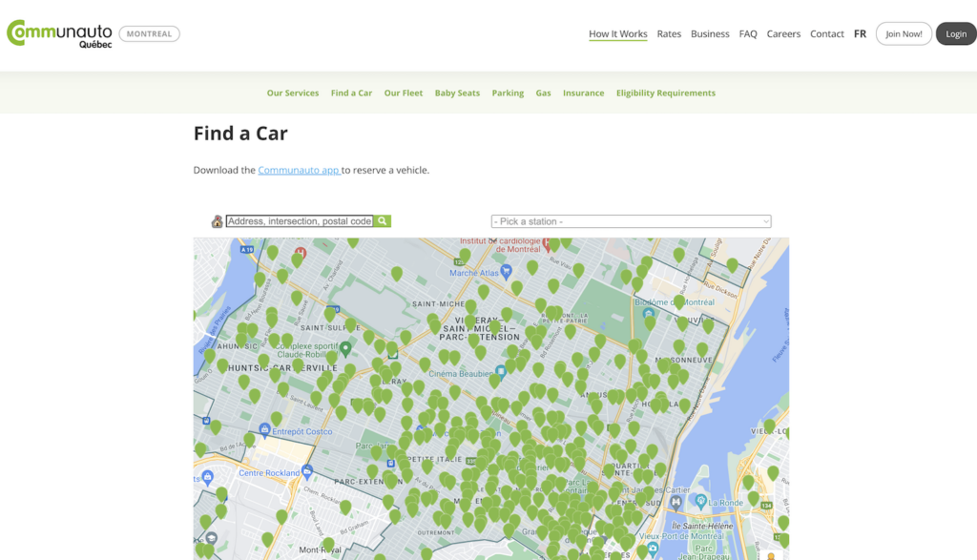This screenshot has width=977, height=560.
Task: Open the Pick a station dropdown
Action: coord(631,220)
